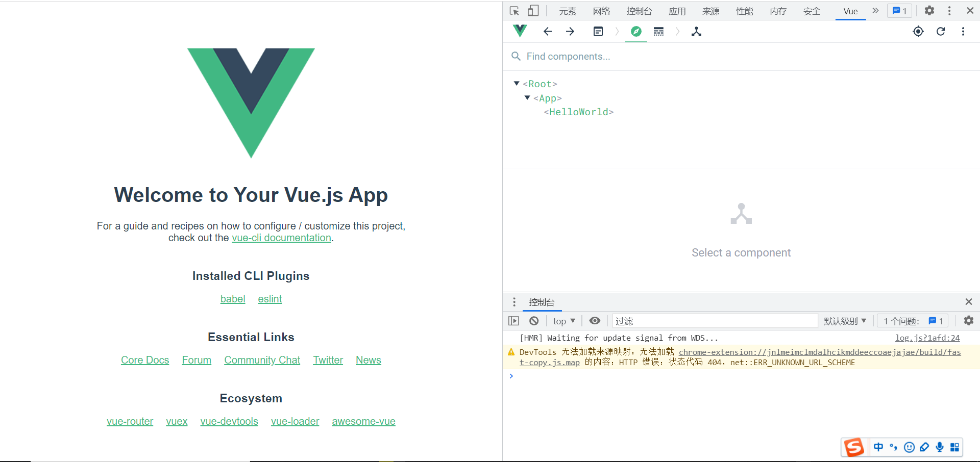Open the timeline/events panel icon in Vue devtools
The height and width of the screenshot is (462, 980).
pyautogui.click(x=658, y=31)
